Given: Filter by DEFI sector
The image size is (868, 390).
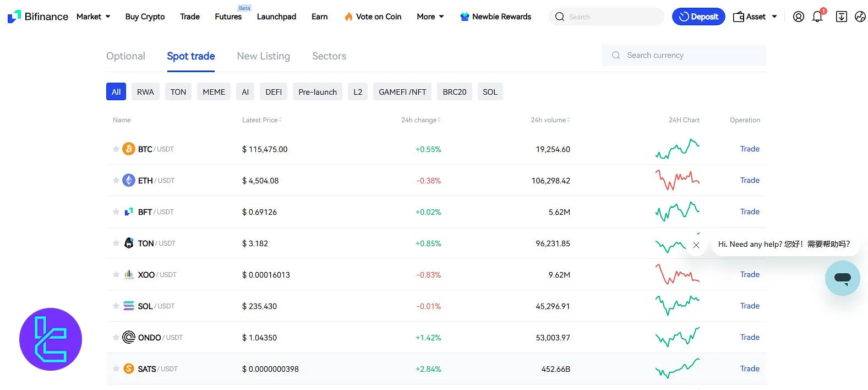Looking at the screenshot, I should 274,92.
